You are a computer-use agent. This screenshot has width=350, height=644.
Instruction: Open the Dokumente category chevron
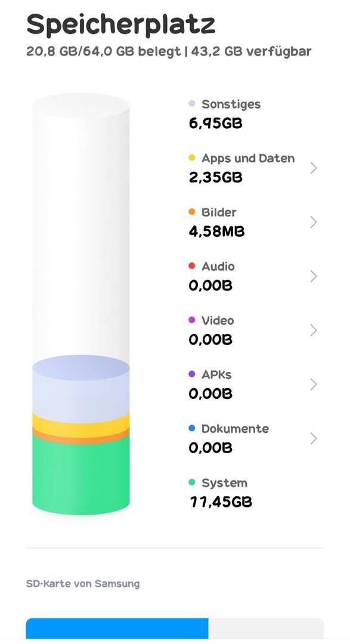coord(314,439)
